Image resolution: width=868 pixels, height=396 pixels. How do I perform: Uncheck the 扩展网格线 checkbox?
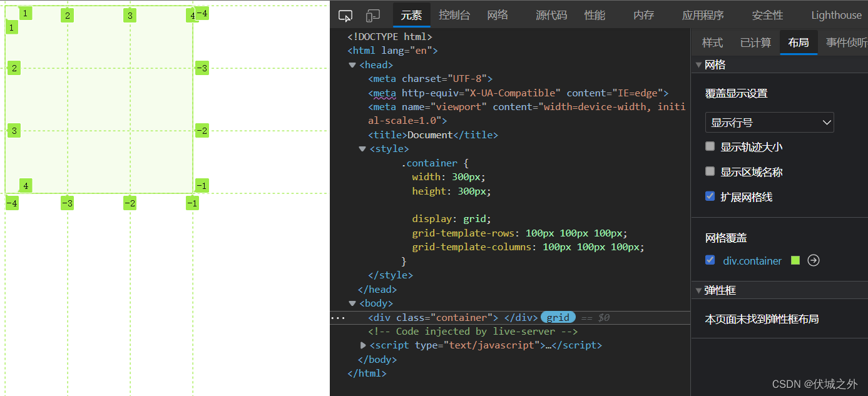pyautogui.click(x=710, y=196)
